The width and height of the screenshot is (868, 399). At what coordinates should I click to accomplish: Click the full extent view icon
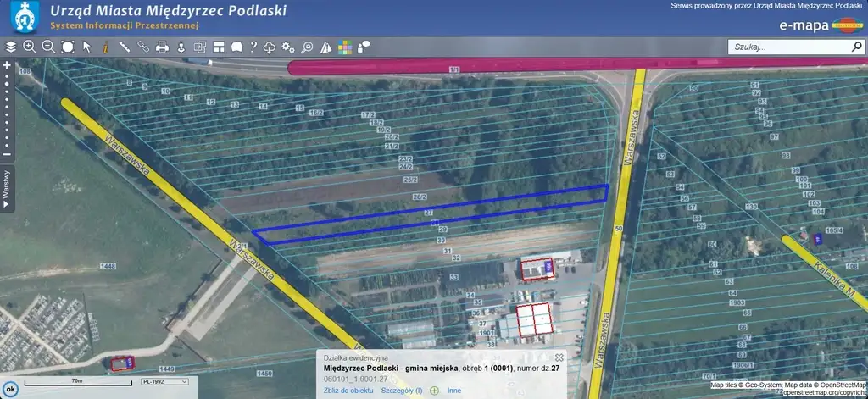(67, 47)
